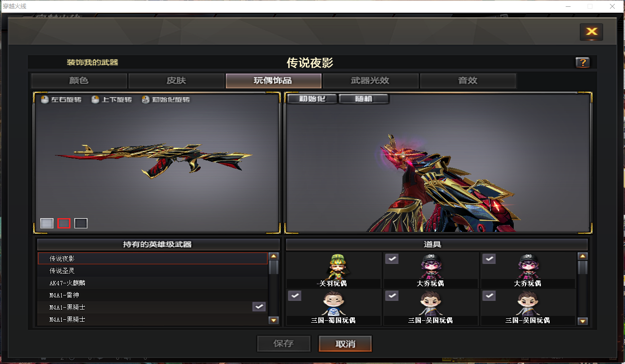Screen dimensions: 625x364
Task: Cancel with the 取消 button
Action: pyautogui.click(x=346, y=344)
